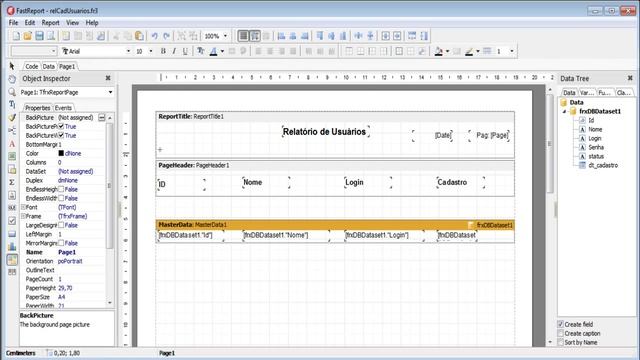Select the Picture object tool
Screen dimensions: 640x360
[12, 156]
